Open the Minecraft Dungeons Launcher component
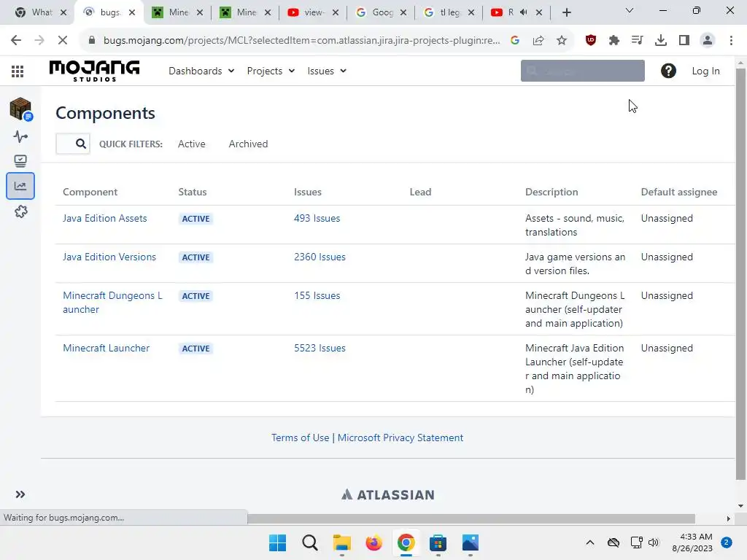Viewport: 747px width, 560px height. tap(112, 303)
